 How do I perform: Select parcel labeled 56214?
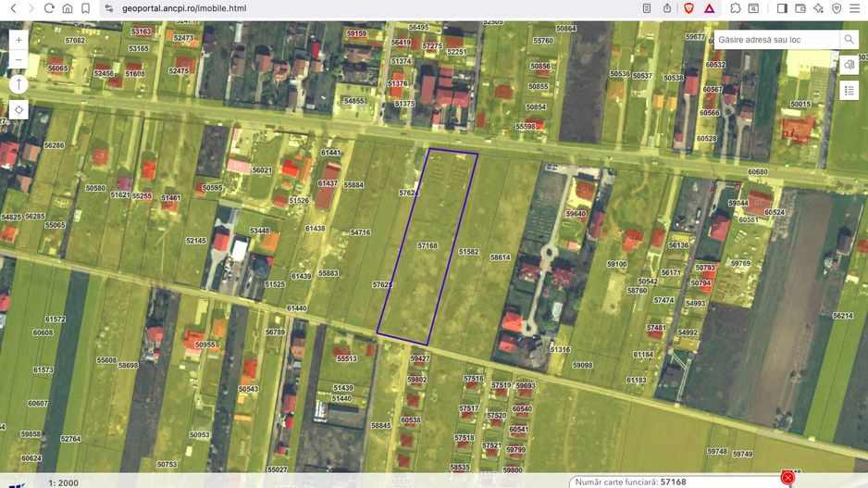842,316
